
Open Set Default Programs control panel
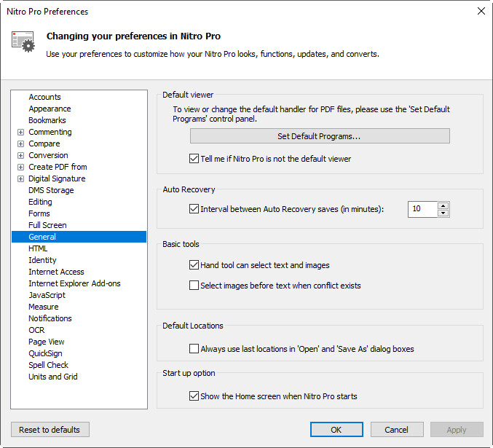[x=320, y=136]
